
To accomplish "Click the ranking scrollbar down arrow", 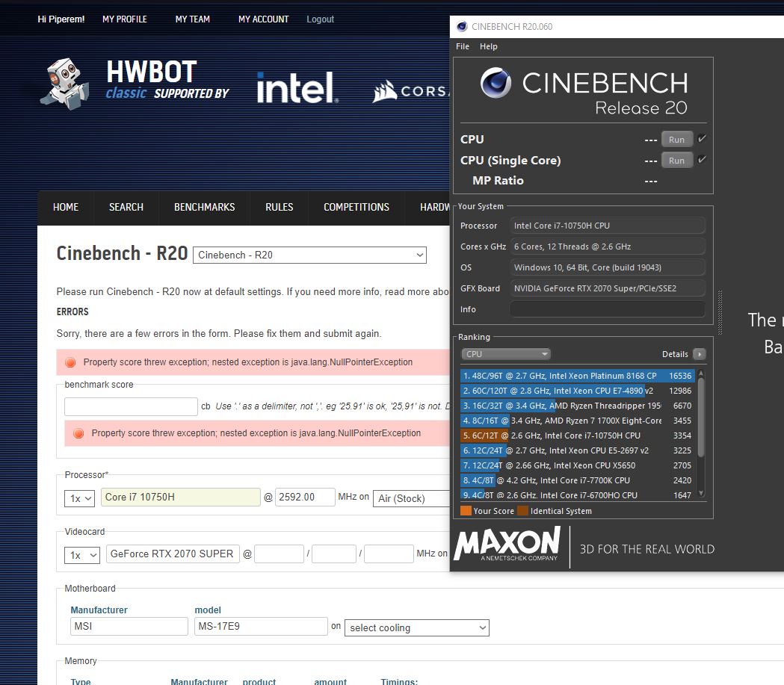I will [x=701, y=493].
